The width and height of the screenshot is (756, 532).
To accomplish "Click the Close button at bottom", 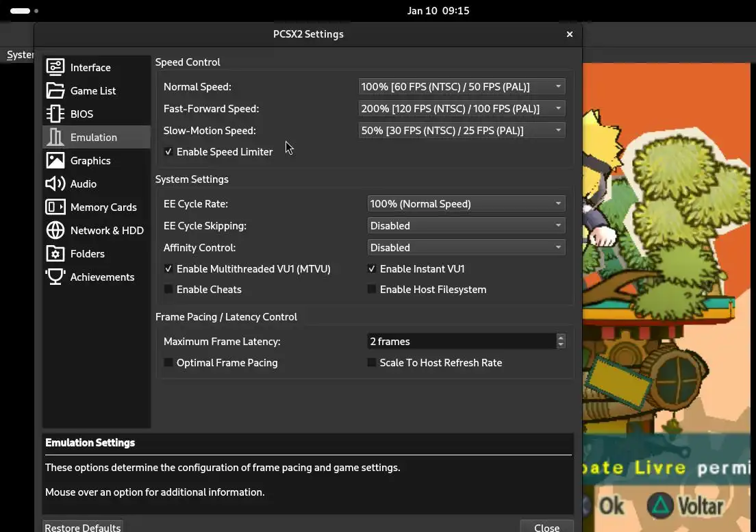I will click(x=546, y=527).
